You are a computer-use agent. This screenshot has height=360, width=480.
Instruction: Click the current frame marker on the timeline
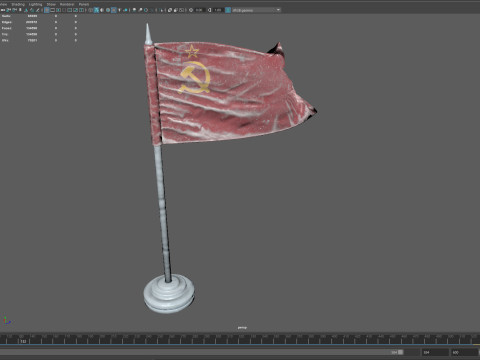tap(23, 341)
